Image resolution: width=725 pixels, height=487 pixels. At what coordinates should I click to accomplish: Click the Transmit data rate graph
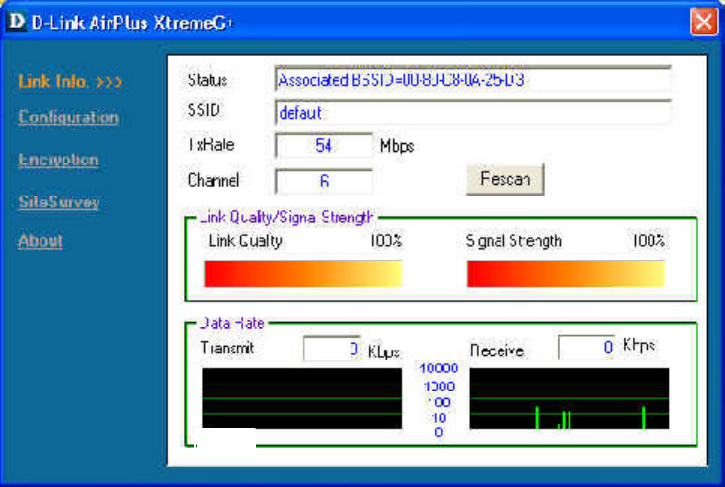302,398
